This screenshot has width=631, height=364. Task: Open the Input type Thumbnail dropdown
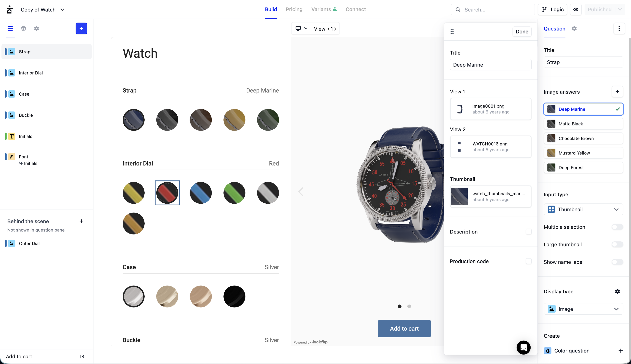(x=583, y=210)
